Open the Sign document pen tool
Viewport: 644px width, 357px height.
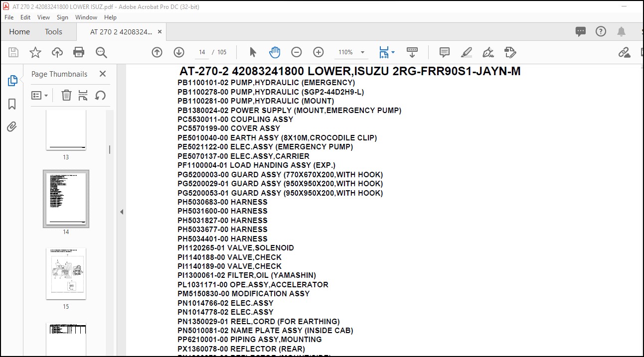tap(488, 52)
